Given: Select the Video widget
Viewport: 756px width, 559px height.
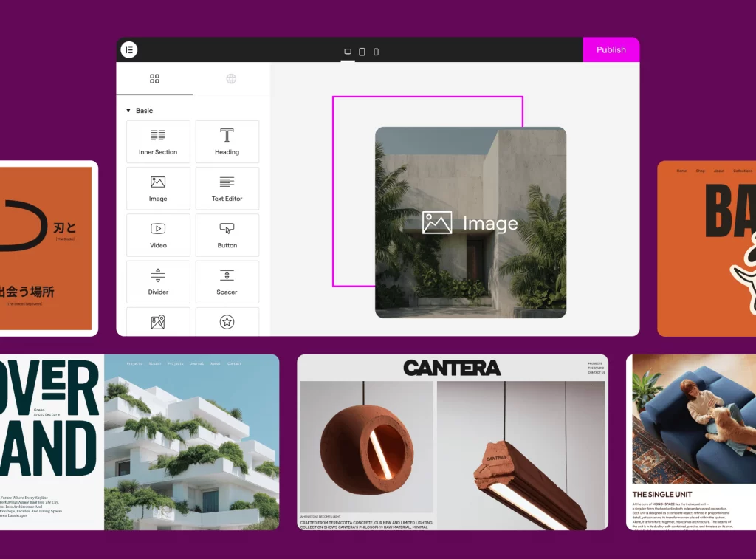Looking at the screenshot, I should (x=158, y=235).
